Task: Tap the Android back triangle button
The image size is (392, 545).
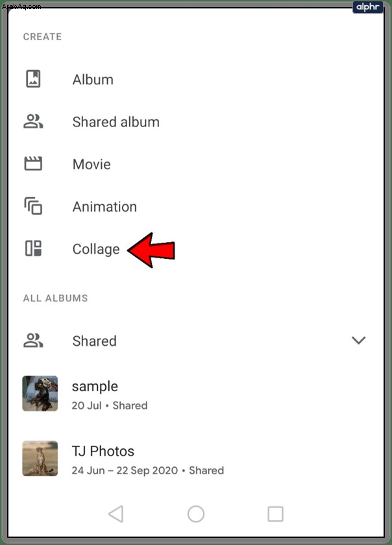Action: pyautogui.click(x=116, y=514)
